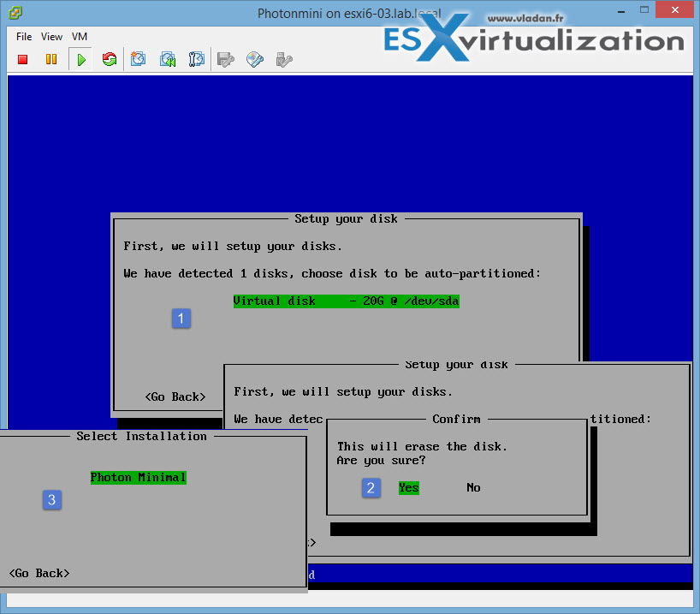Viewport: 700px width, 614px height.
Task: Reset the virtual machine with the restart icon
Action: (x=109, y=59)
